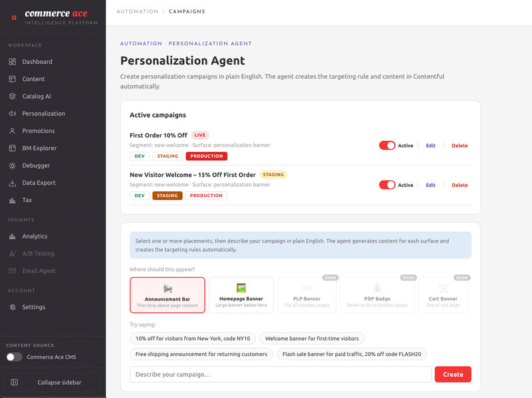Viewport: 532px width, 398px height.
Task: Select DEV environment for New Visitor Welcome
Action: (x=140, y=195)
